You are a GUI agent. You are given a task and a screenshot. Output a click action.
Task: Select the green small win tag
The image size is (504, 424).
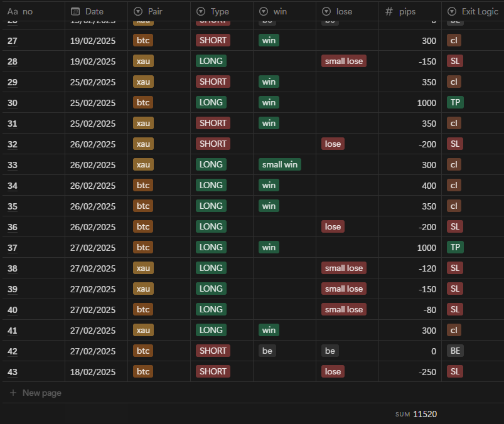point(280,164)
